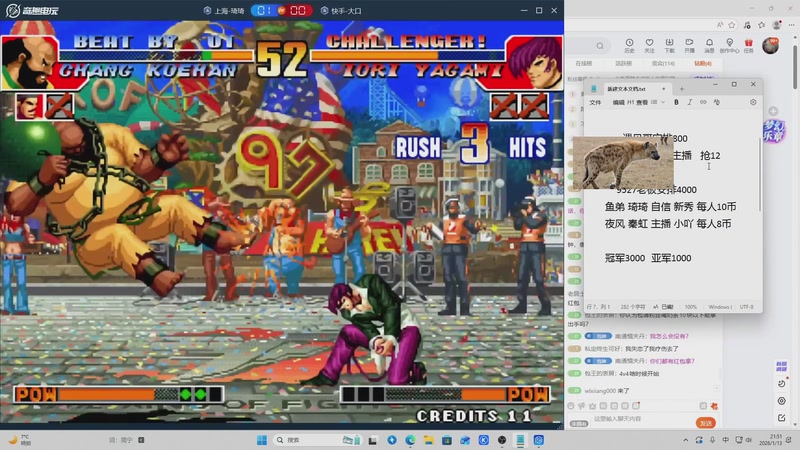Expand the list style dropdown arrow in Notepad
Screen dimensions: 800x450
[663, 103]
